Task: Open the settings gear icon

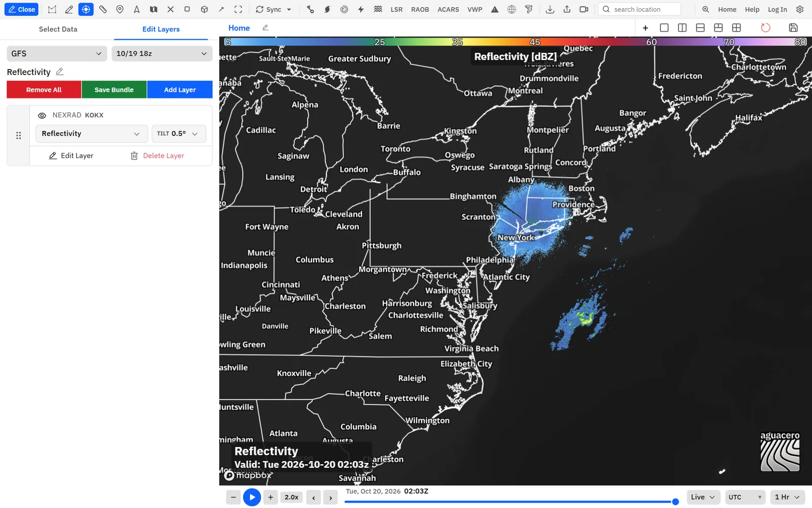Action: (800, 9)
